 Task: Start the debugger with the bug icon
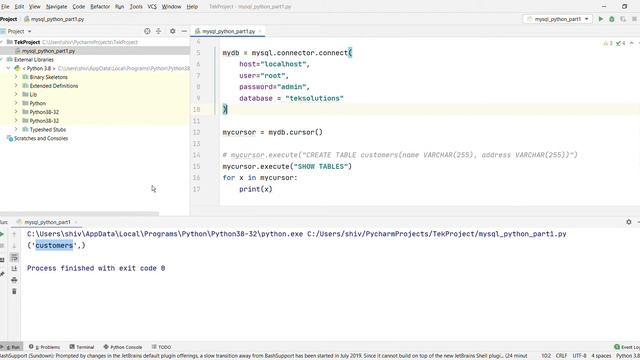coord(612,19)
